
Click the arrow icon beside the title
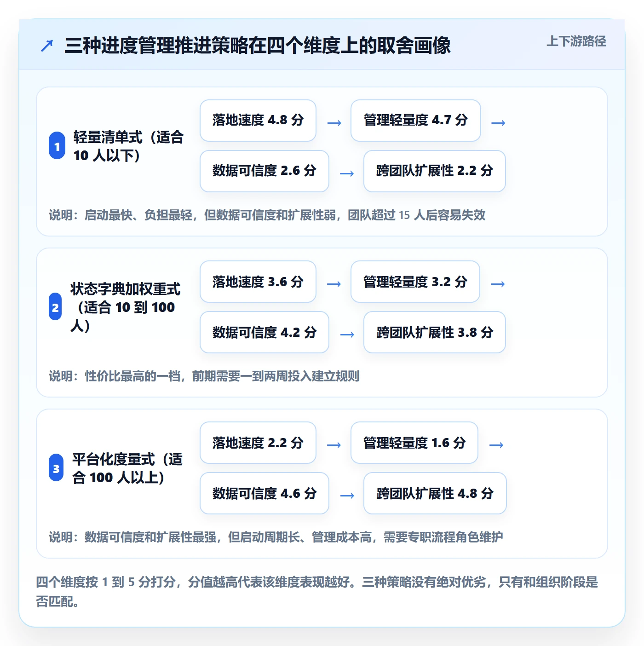pos(47,46)
